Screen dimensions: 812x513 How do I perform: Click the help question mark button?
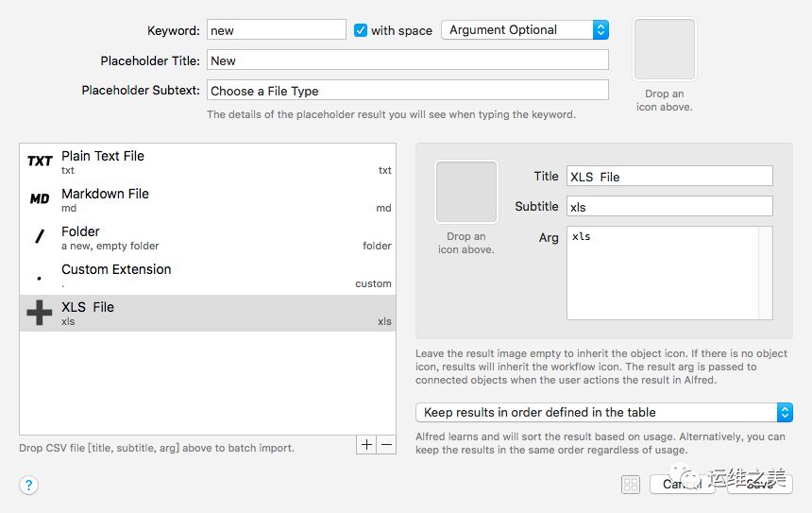[28, 486]
